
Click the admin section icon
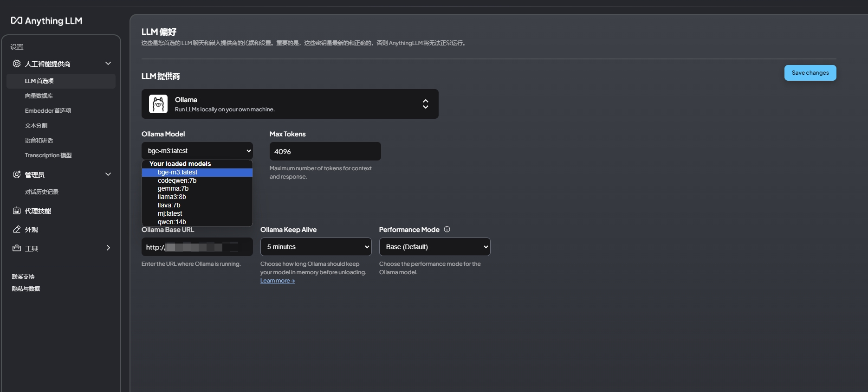pyautogui.click(x=17, y=174)
